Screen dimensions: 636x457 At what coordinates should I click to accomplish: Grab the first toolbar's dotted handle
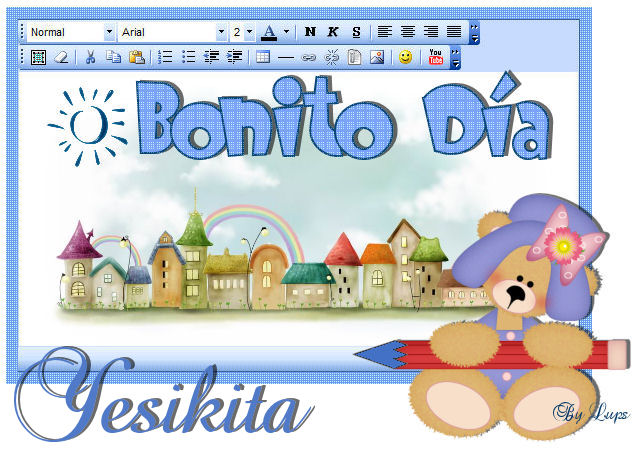pyautogui.click(x=22, y=32)
